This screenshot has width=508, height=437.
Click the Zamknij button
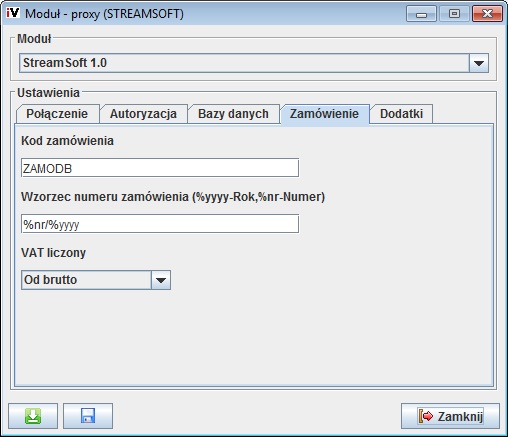(x=450, y=416)
